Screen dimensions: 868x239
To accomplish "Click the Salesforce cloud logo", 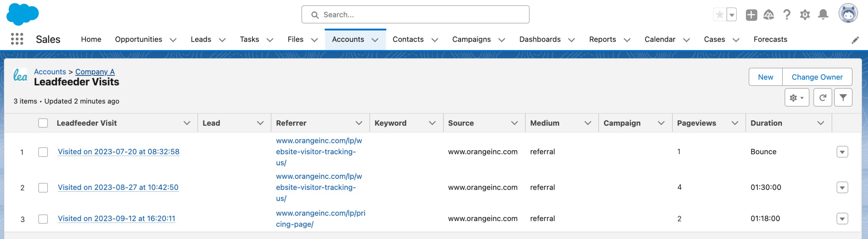I will (x=23, y=14).
